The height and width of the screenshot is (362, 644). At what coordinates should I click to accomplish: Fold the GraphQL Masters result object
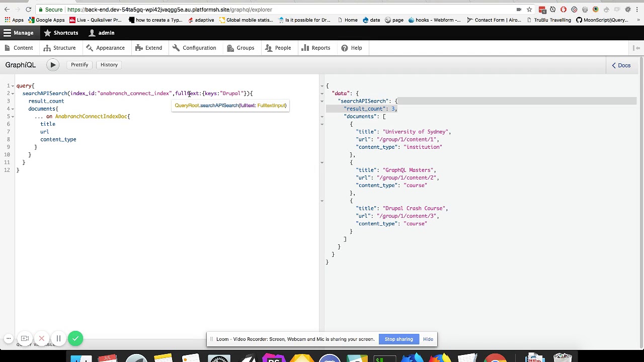322,162
